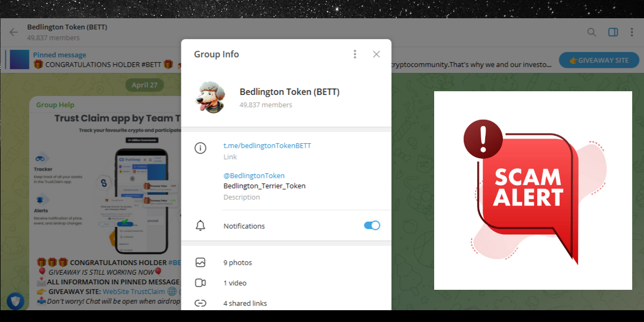
Task: Open chat header three-dot menu
Action: pyautogui.click(x=632, y=32)
